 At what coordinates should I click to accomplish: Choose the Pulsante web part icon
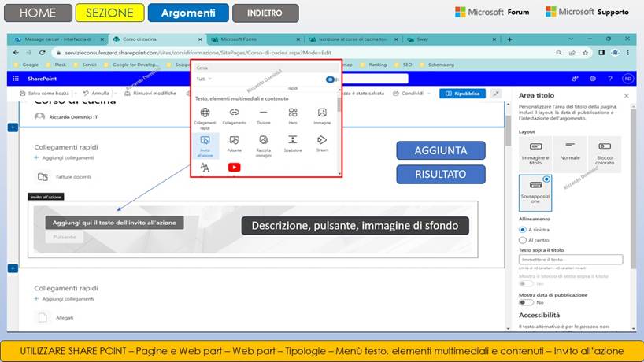pos(234,140)
